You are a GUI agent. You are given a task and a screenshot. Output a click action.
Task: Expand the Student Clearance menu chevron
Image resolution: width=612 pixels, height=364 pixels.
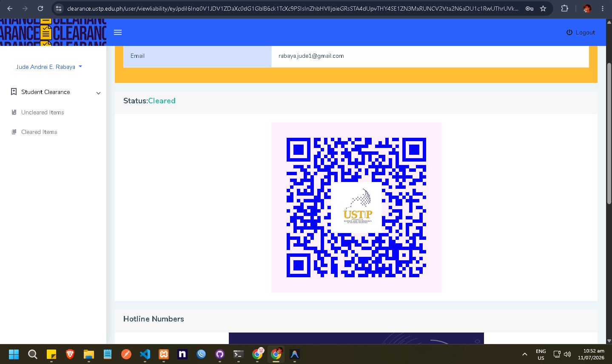[98, 93]
